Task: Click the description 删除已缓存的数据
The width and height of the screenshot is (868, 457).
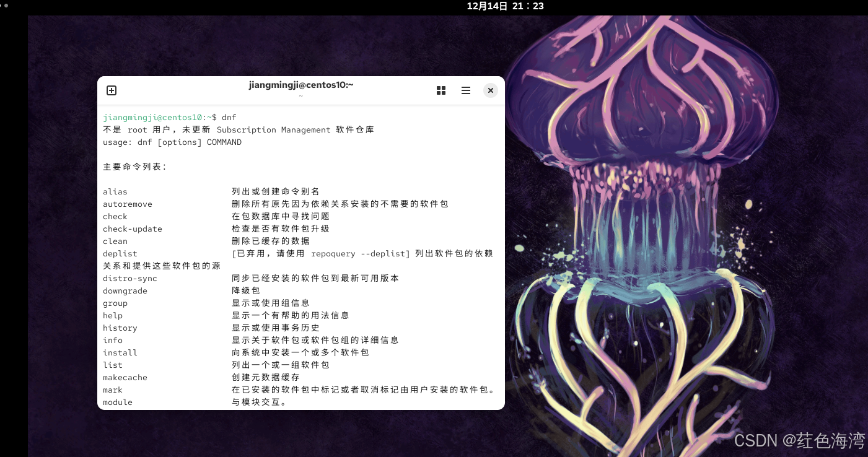Action: 271,241
